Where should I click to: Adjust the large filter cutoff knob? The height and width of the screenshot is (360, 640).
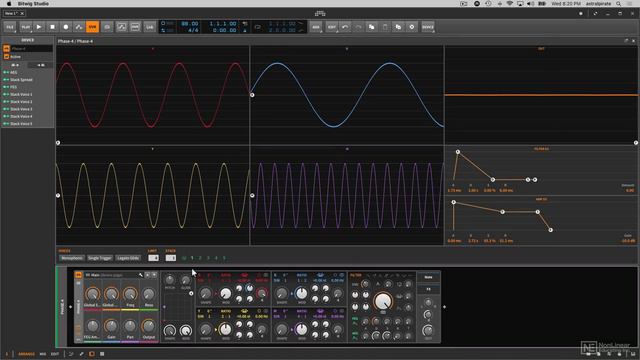pyautogui.click(x=383, y=301)
